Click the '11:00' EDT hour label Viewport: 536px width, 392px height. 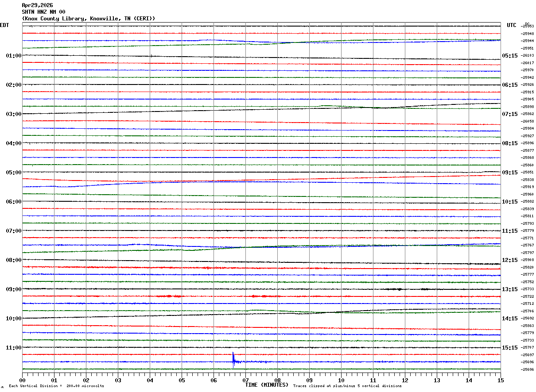(x=14, y=348)
